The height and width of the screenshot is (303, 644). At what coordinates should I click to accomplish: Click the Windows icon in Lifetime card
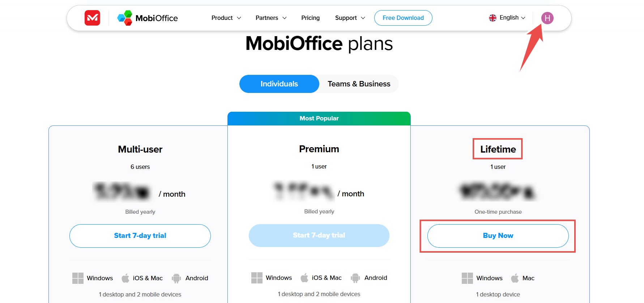(466, 278)
